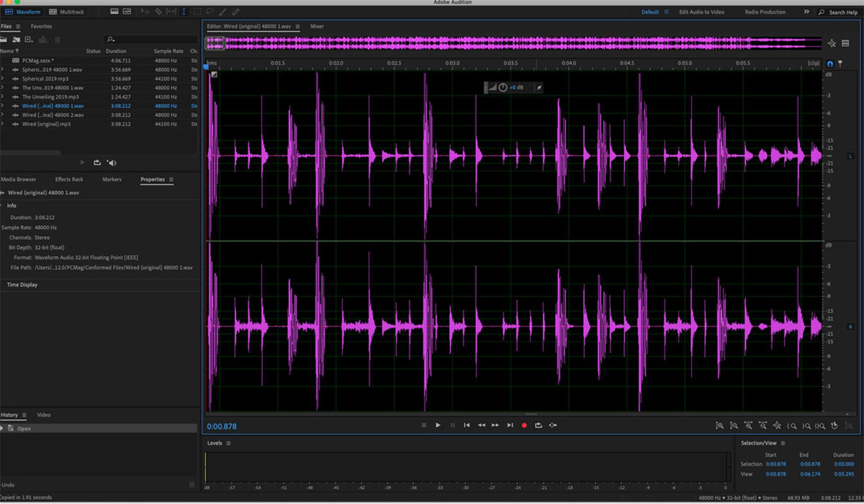
Task: Click the Files panel search field
Action: pos(151,40)
